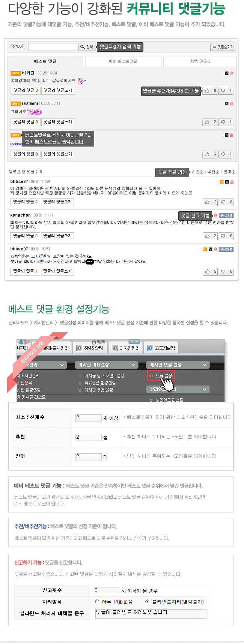Click the SMS관리 tab icon in the admin menu

[x=79, y=348]
